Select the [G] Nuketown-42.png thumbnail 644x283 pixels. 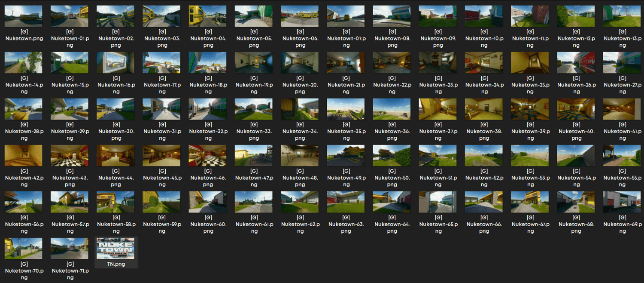click(24, 156)
